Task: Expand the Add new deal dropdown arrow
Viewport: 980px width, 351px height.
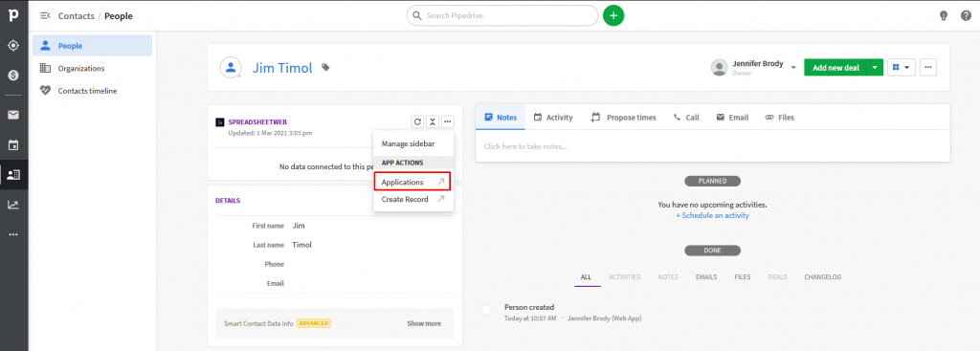Action: (875, 68)
